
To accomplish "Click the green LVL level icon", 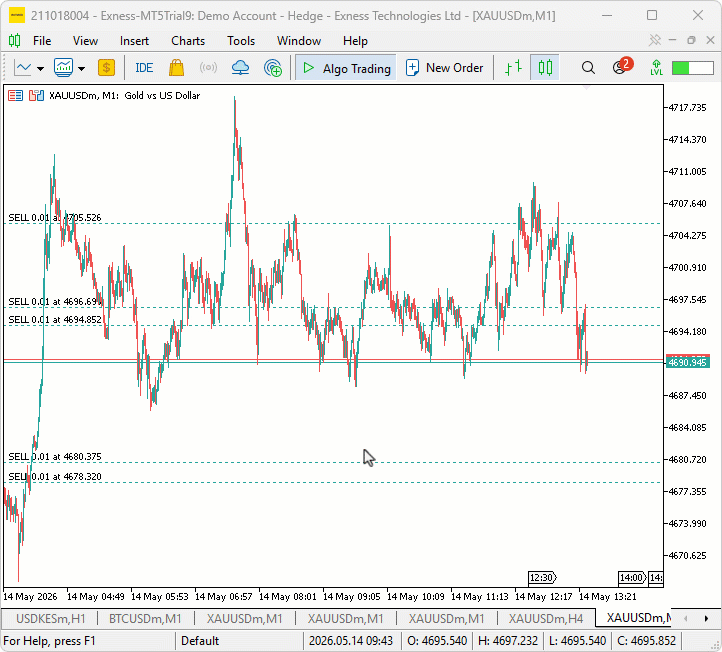I will (x=657, y=68).
